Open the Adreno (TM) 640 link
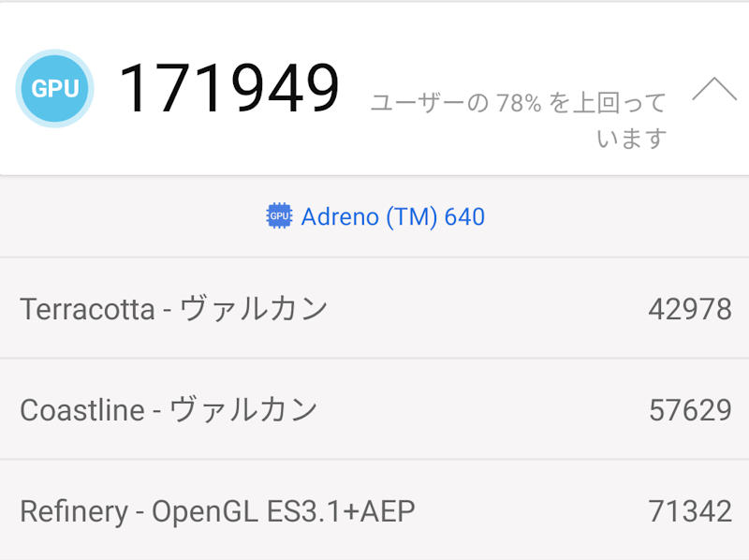Image resolution: width=749 pixels, height=560 pixels. pyautogui.click(x=392, y=217)
